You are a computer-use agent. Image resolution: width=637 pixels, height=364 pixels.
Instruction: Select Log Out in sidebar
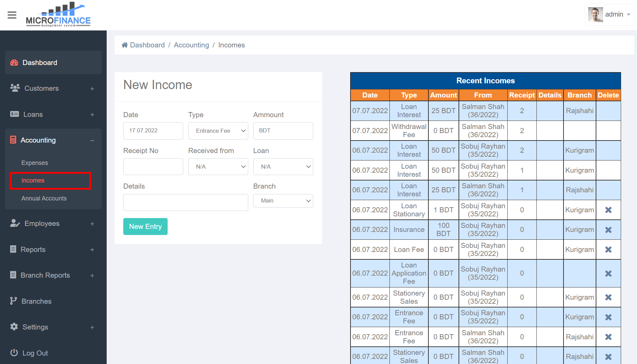35,353
